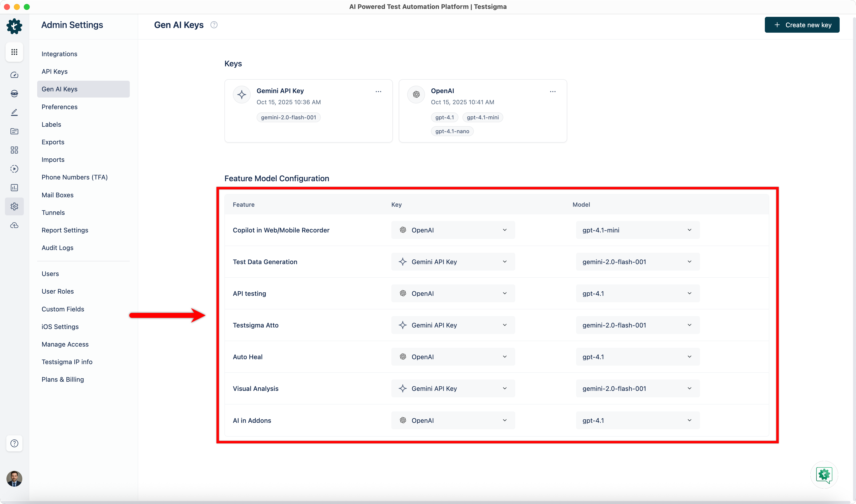856x504 pixels.
Task: Open OpenAI key card three-dot menu
Action: [x=553, y=91]
